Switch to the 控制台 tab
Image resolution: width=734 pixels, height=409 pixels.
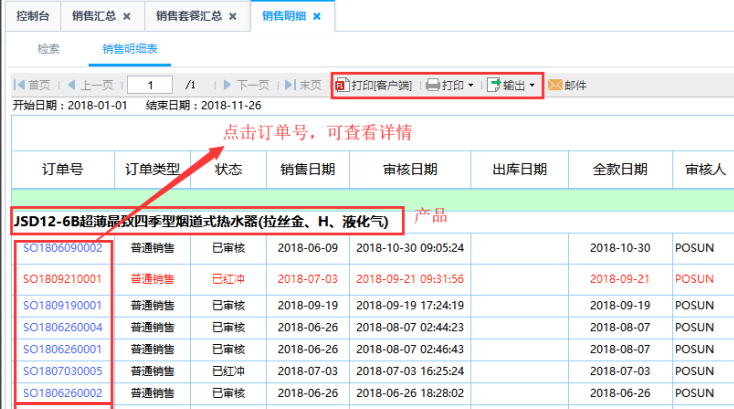[29, 16]
